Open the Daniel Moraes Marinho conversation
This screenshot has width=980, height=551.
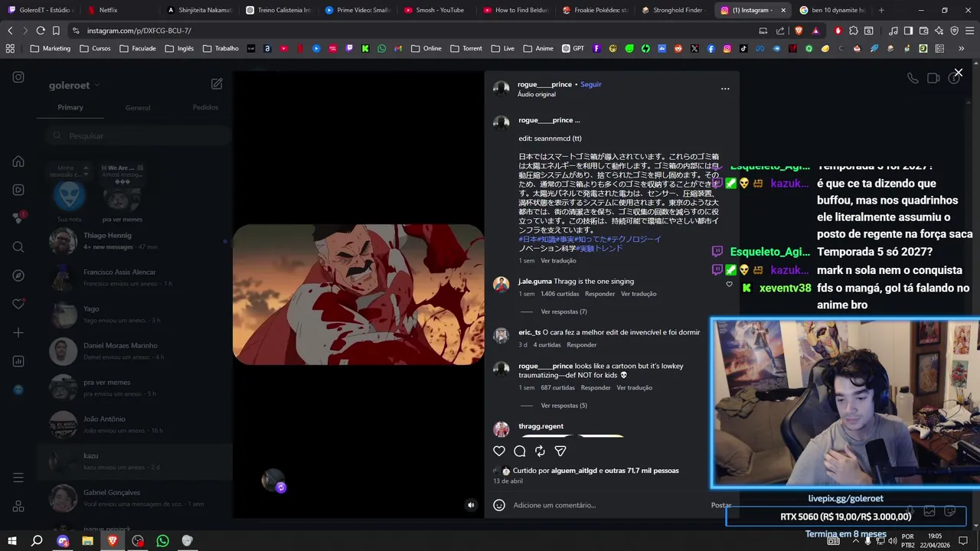135,351
